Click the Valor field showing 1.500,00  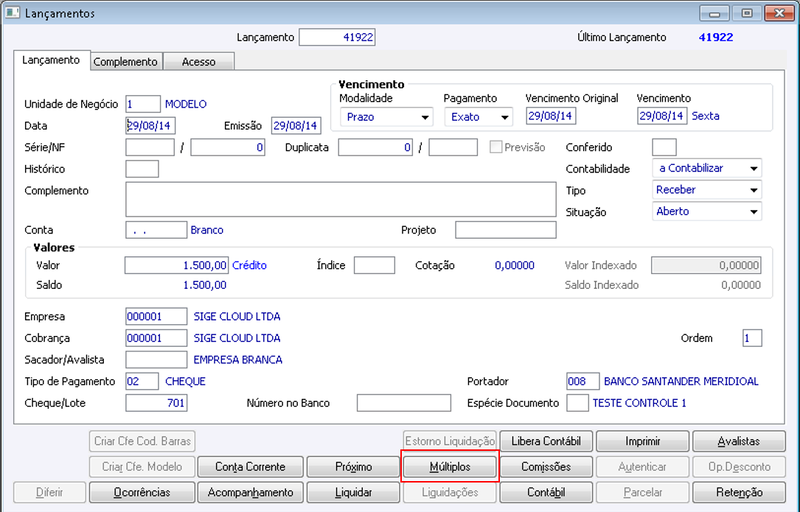(177, 265)
